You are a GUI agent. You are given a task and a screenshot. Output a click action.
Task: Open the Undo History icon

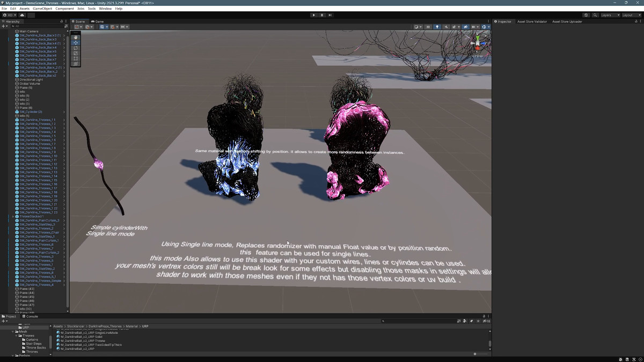click(586, 15)
